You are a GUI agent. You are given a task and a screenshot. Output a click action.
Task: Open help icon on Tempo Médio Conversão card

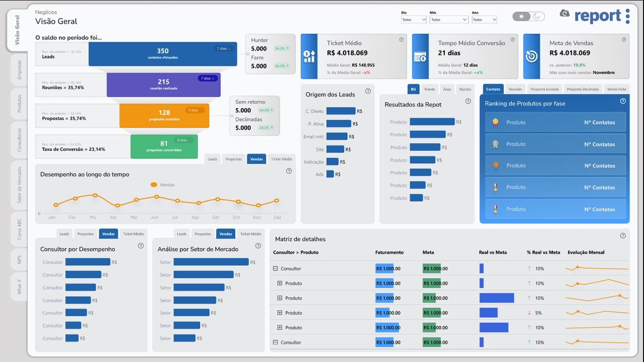[x=512, y=40]
